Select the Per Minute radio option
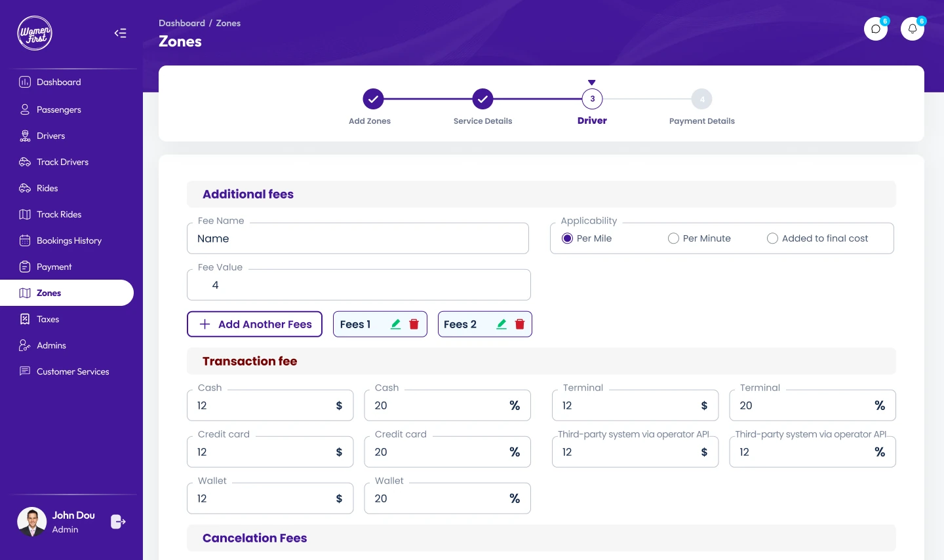The width and height of the screenshot is (944, 560). [x=673, y=238]
